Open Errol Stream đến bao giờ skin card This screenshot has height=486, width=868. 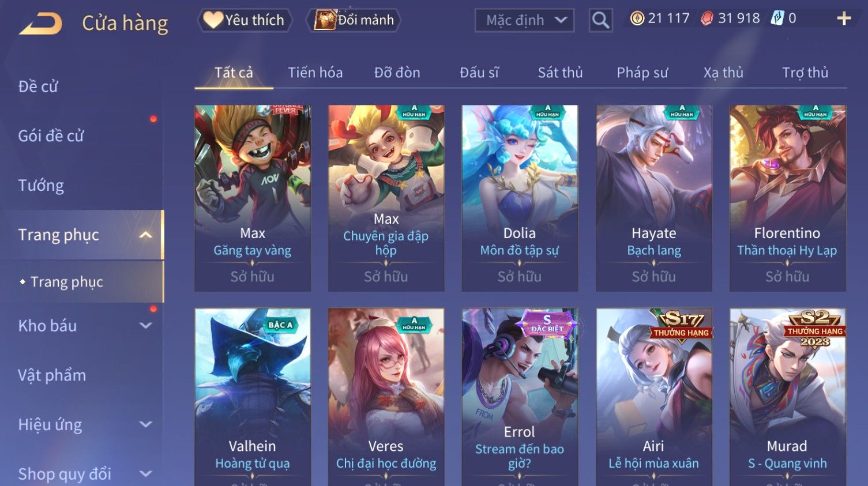(520, 397)
